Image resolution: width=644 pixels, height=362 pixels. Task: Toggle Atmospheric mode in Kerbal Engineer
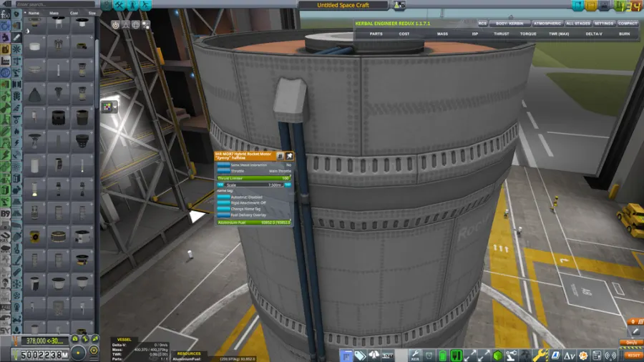(x=547, y=24)
